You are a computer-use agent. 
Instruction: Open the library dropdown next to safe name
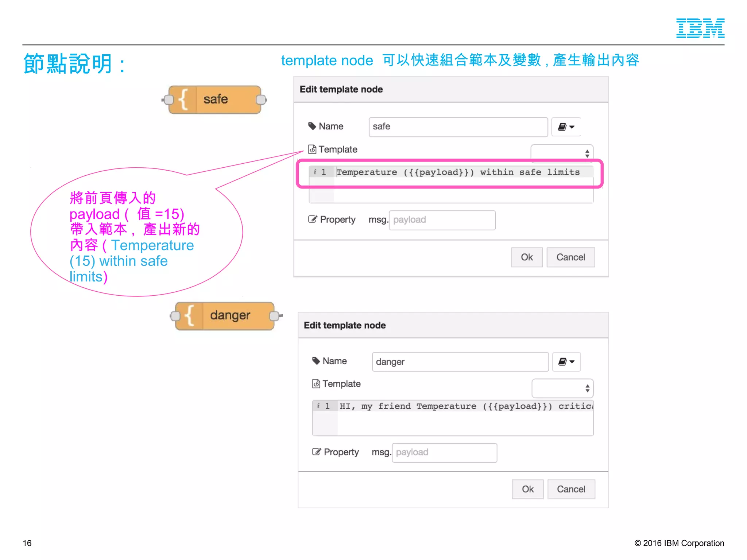(x=566, y=127)
